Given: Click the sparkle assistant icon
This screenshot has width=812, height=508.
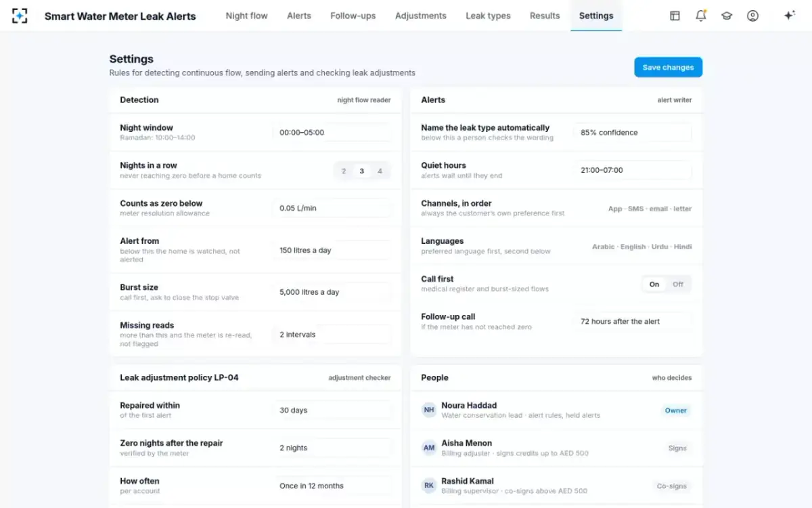Looking at the screenshot, I should pos(789,16).
